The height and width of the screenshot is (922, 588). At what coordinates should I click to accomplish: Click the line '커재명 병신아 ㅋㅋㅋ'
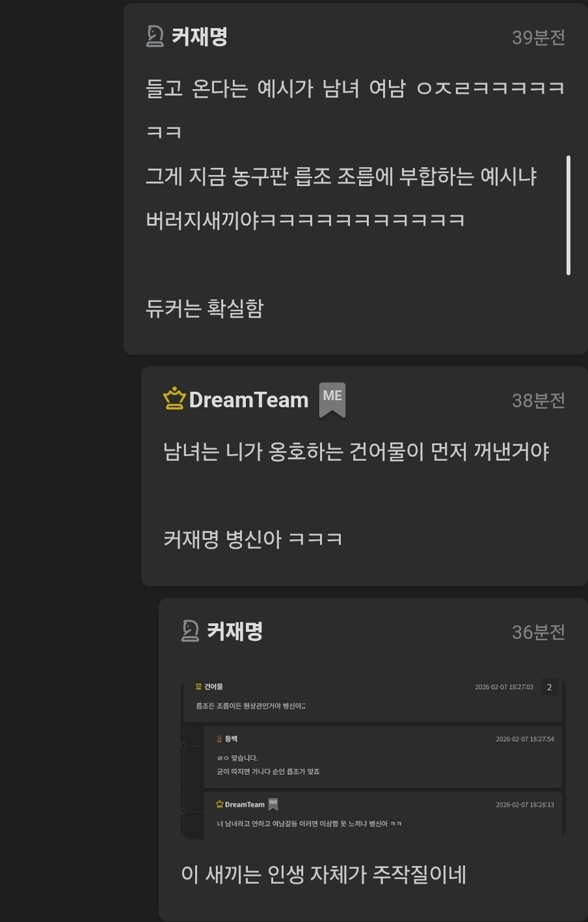click(x=253, y=539)
